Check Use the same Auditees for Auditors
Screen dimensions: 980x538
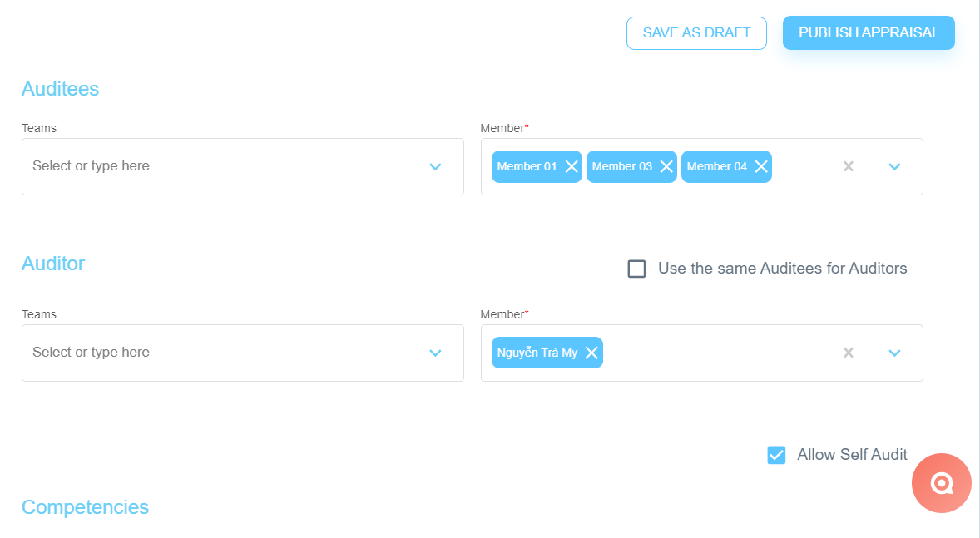pos(637,269)
